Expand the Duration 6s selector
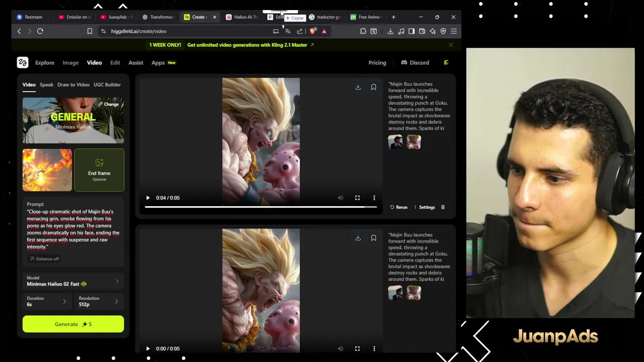The image size is (644, 362). pyautogui.click(x=47, y=301)
